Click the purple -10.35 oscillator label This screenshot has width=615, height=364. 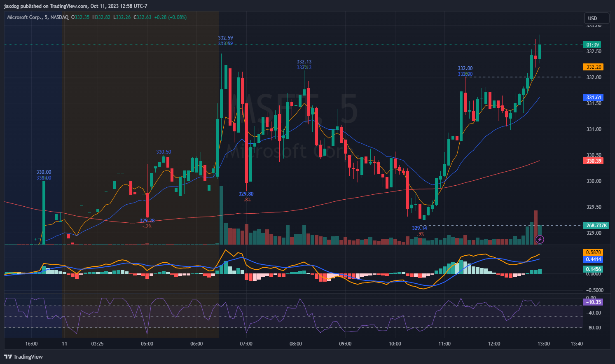click(x=593, y=302)
